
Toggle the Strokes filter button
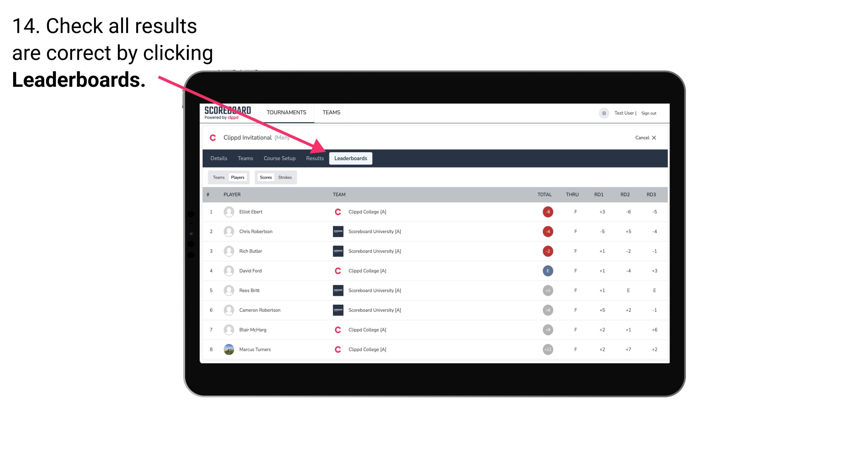286,177
